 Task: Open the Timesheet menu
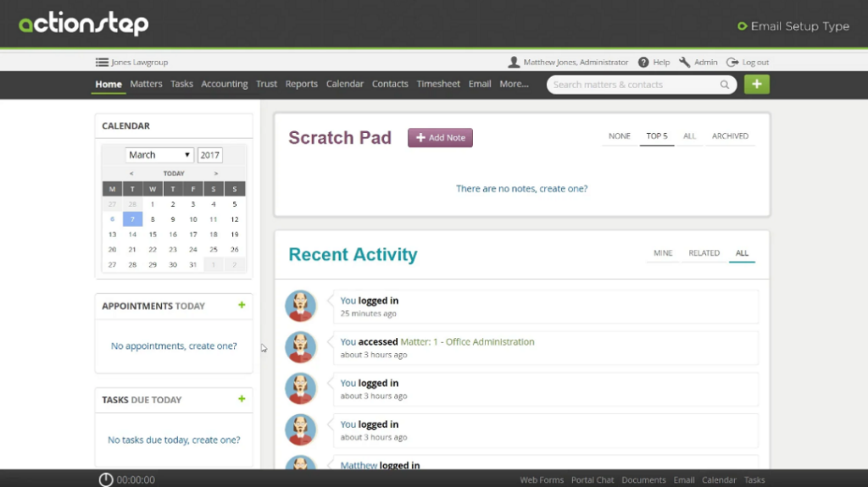click(438, 84)
